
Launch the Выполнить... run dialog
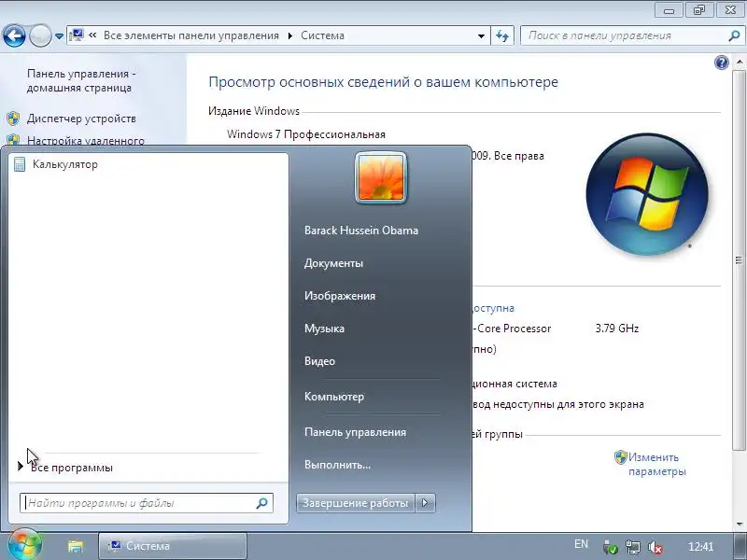tap(337, 465)
